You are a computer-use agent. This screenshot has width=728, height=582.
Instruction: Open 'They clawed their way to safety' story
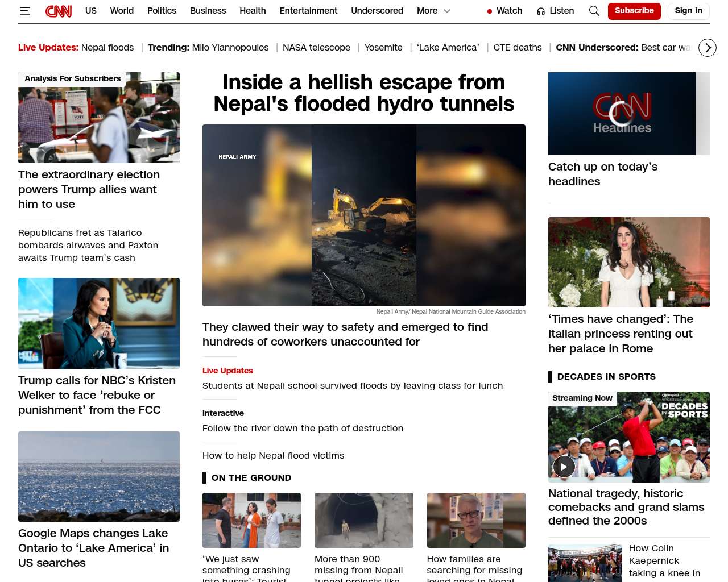tap(345, 334)
